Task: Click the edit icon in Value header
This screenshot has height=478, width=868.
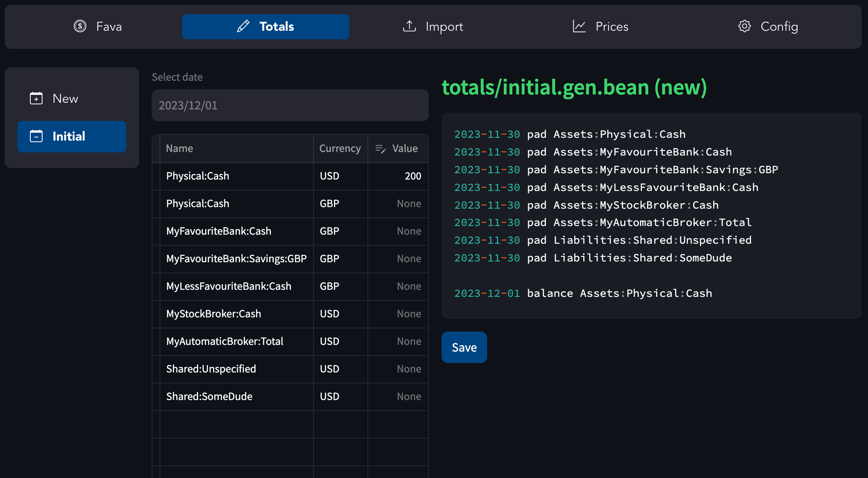Action: (380, 148)
